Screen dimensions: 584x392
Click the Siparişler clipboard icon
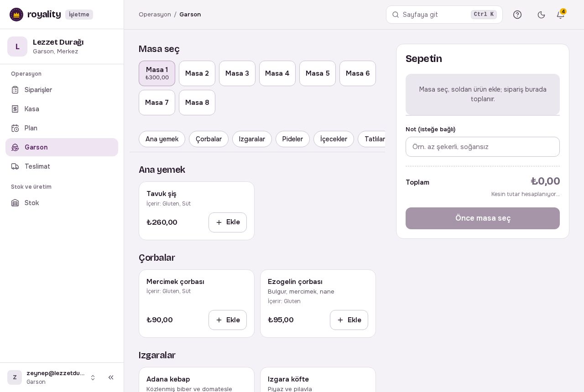coord(15,90)
